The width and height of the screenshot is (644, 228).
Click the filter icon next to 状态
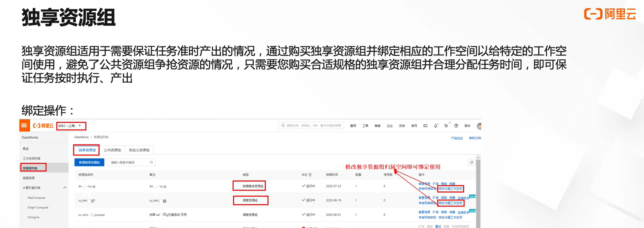(x=310, y=175)
